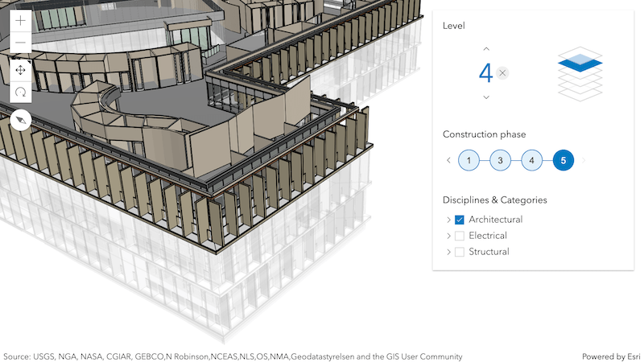This screenshot has height=362, width=644.
Task: Activate the rotate navigation tool
Action: 21,92
